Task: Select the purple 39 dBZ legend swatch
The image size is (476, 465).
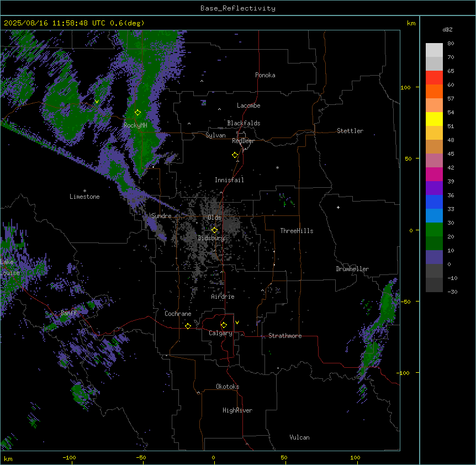Action: 434,188
